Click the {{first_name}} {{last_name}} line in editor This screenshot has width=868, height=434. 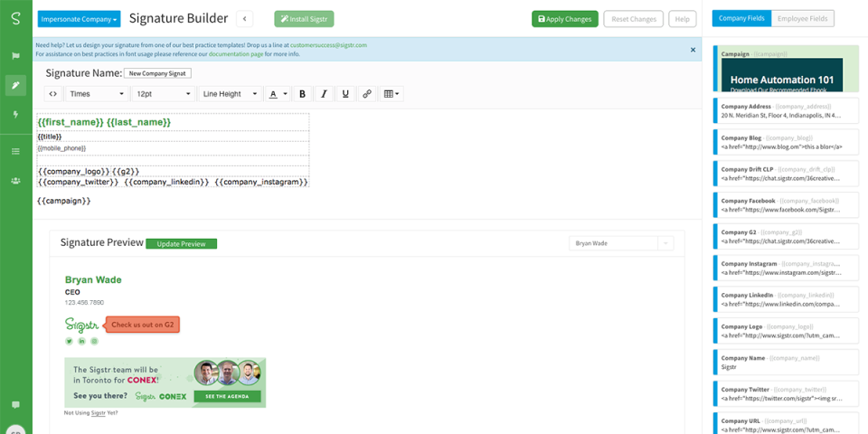[104, 122]
